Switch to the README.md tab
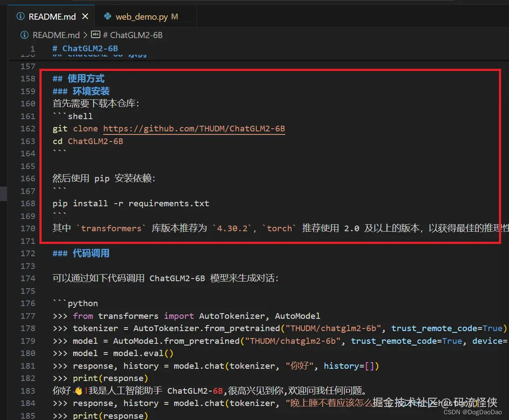The height and width of the screenshot is (420, 509). (52, 17)
